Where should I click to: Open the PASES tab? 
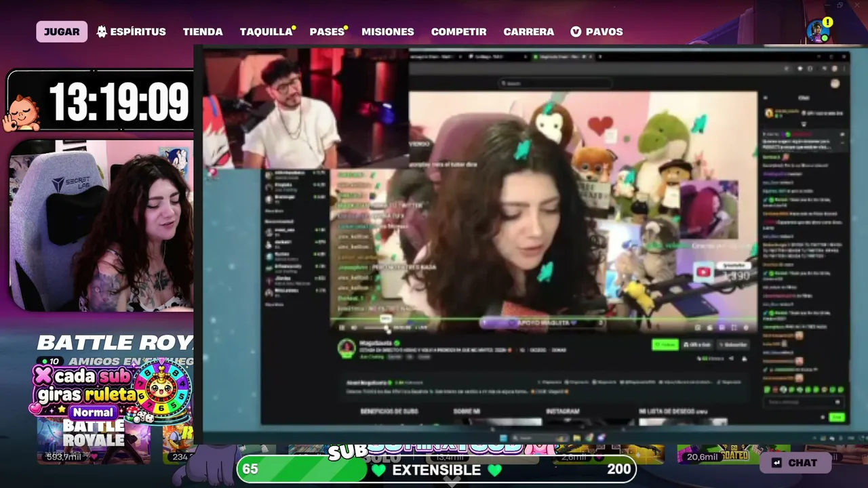pyautogui.click(x=327, y=32)
